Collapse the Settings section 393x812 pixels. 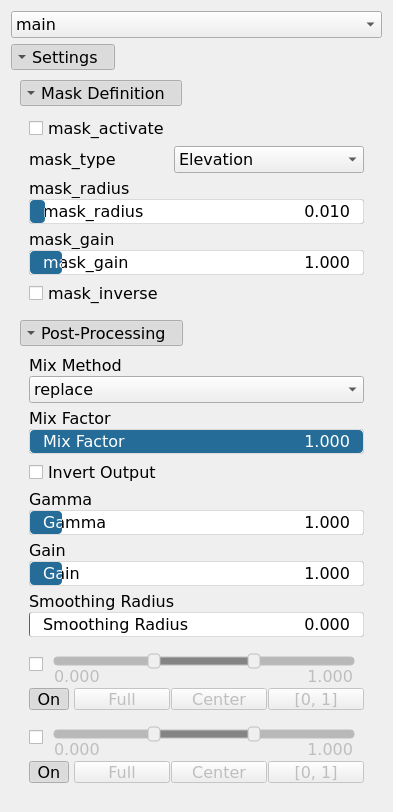coord(63,57)
